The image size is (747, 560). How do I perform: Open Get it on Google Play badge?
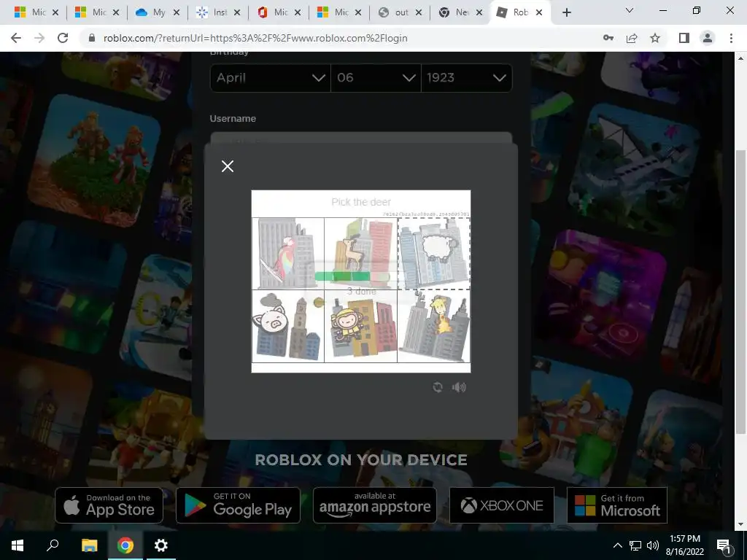(239, 505)
